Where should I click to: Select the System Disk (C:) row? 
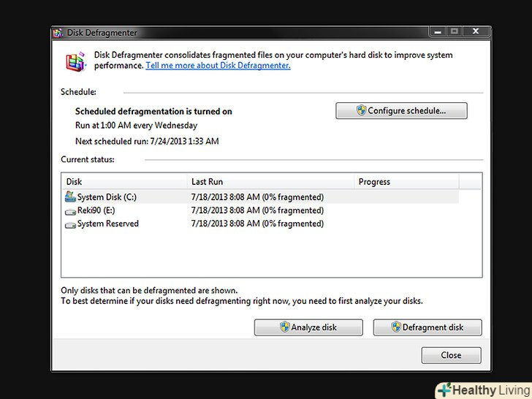261,197
